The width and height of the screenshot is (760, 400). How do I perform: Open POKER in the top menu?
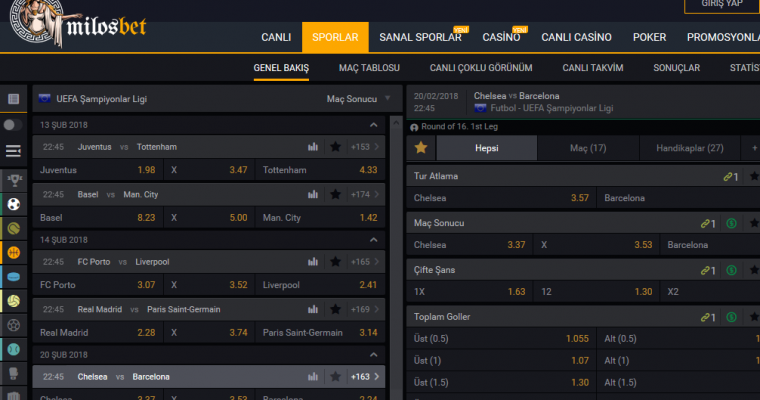click(649, 37)
